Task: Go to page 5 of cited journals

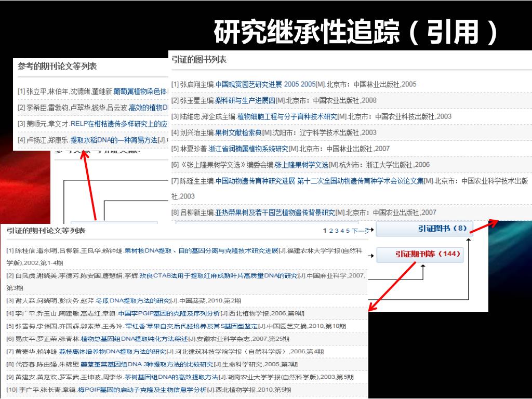Action: 348,231
